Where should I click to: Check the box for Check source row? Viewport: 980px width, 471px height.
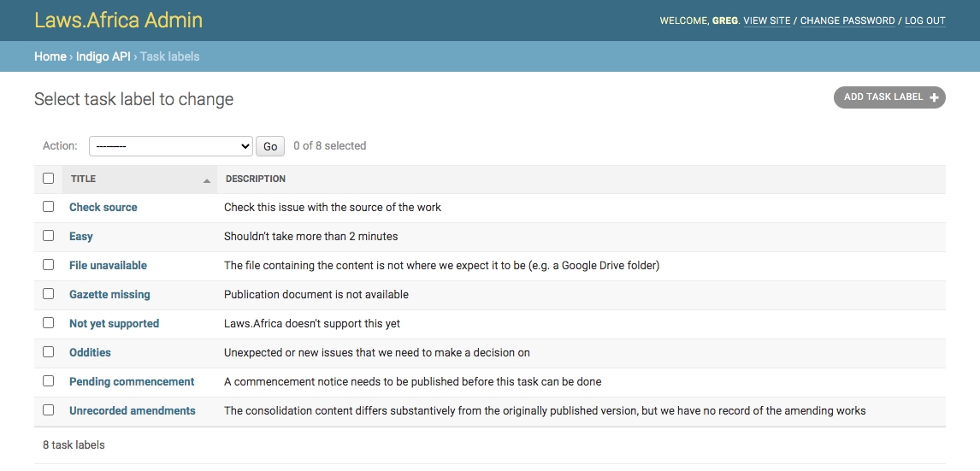[49, 207]
